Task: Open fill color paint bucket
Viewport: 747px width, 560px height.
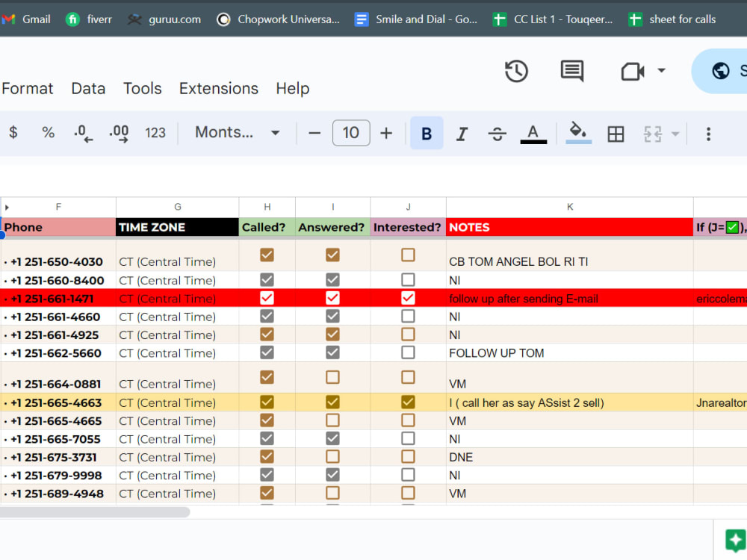Action: [578, 133]
